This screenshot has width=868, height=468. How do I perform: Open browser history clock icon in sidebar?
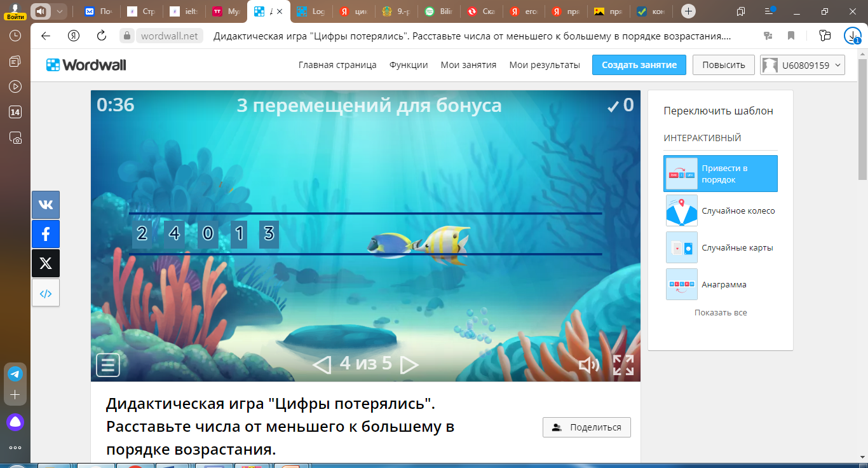point(15,36)
